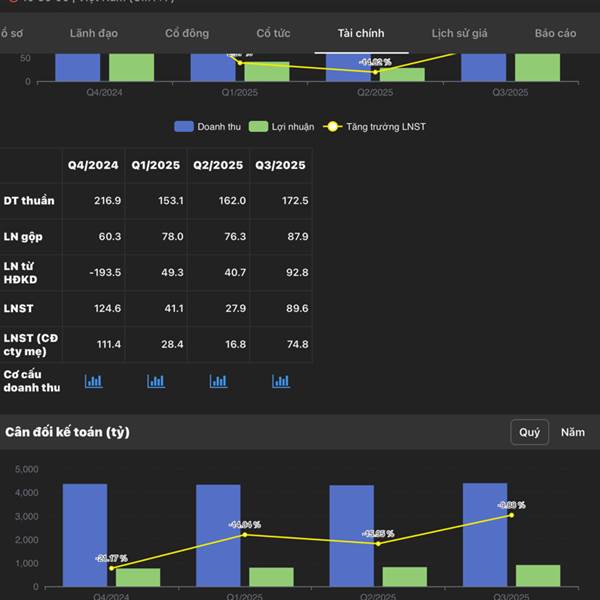The height and width of the screenshot is (600, 600).
Task: Toggle Doanh thu legend blue swatch
Action: point(184,127)
